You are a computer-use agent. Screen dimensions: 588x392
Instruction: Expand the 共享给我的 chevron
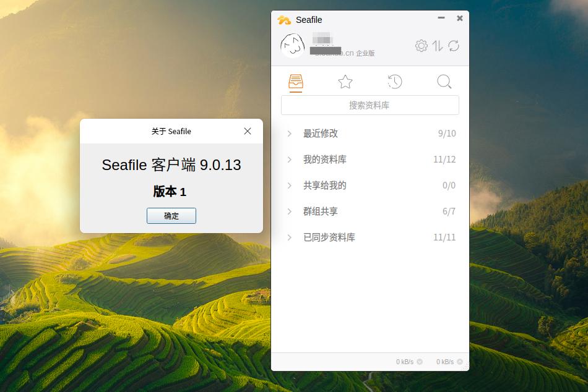(290, 185)
